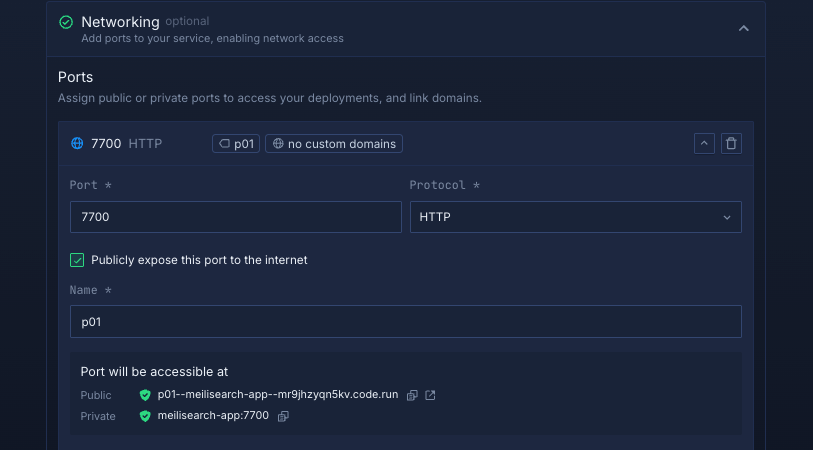
Task: Click the public code.run URL
Action: pos(278,395)
